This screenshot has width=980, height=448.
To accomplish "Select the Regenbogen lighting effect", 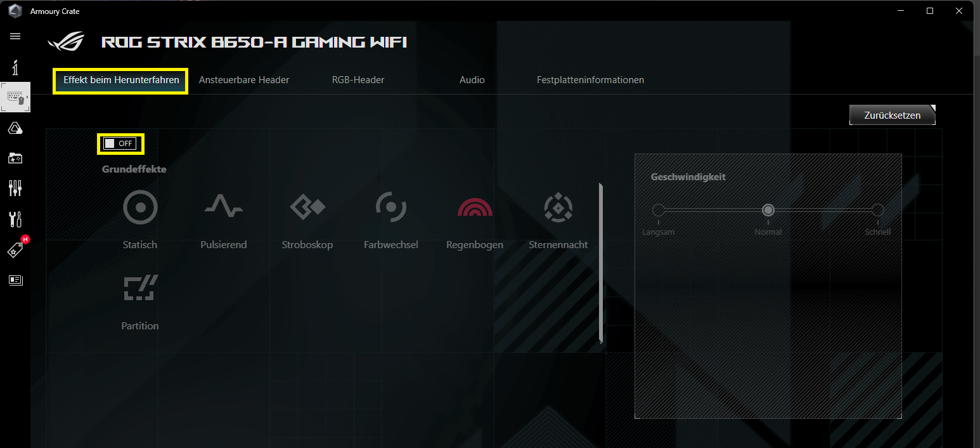I will 475,220.
